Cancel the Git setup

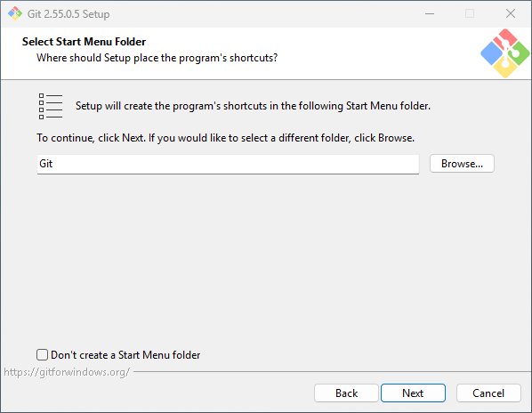click(488, 393)
